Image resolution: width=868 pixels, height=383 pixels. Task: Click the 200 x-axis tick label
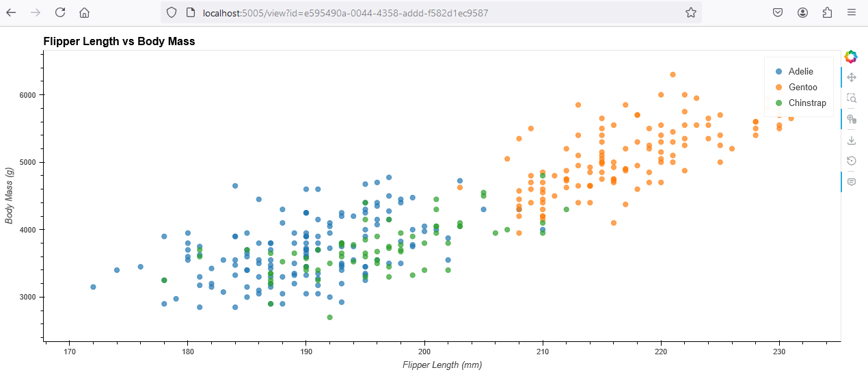pyautogui.click(x=424, y=351)
